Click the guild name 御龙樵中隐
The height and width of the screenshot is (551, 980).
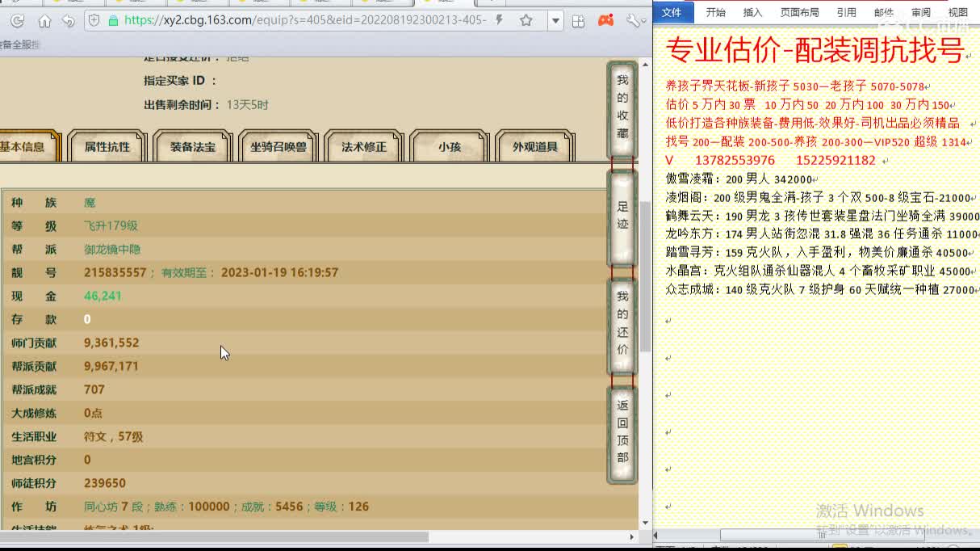pos(112,249)
